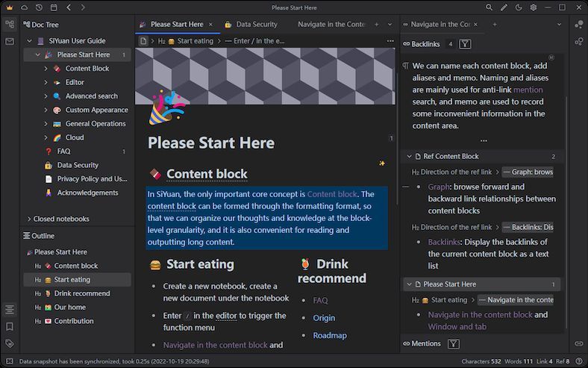Open settings gear icon
This screenshot has height=368, width=588.
(534, 7)
